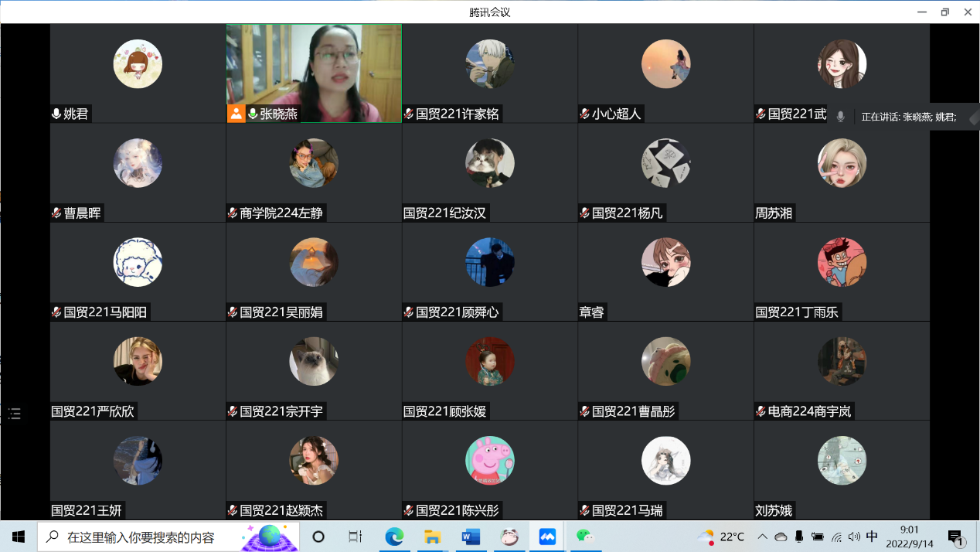Viewport: 980px width, 552px height.
Task: Click the muted mic icon of 国贸221马阳阳
Action: click(x=56, y=312)
